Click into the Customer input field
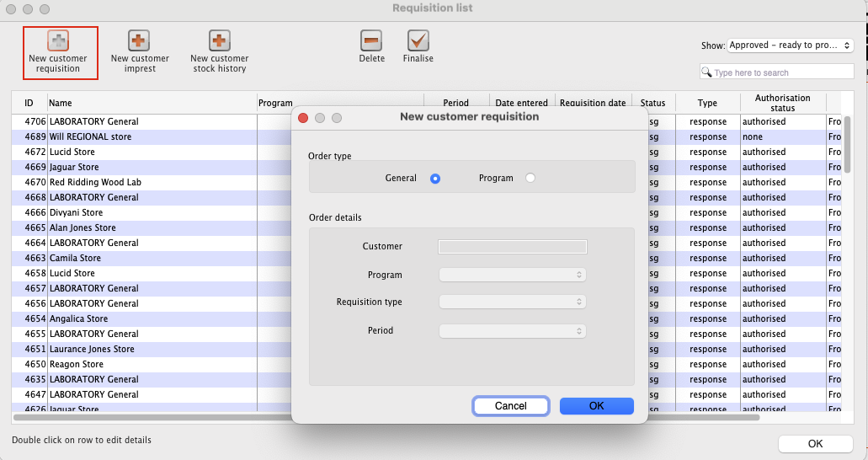The height and width of the screenshot is (460, 868). tap(512, 247)
